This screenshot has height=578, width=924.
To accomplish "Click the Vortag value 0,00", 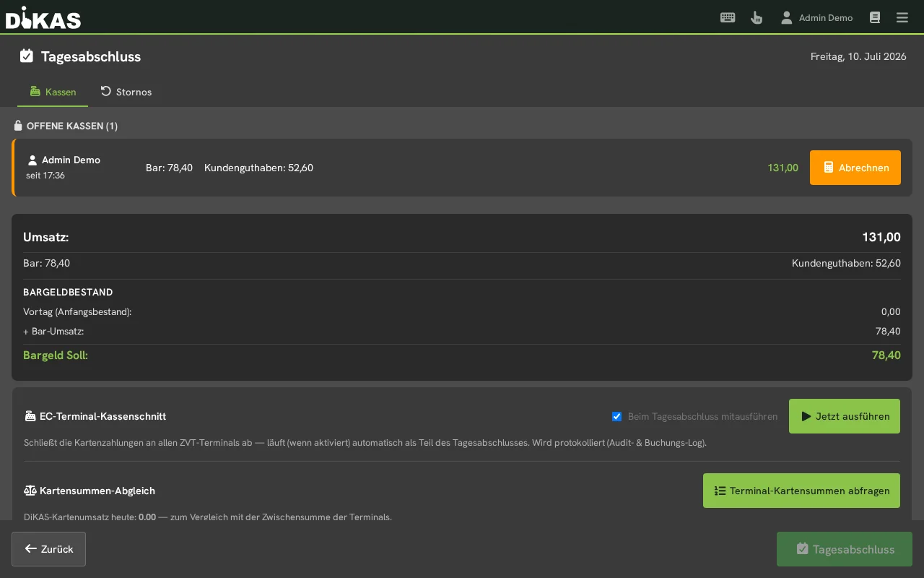I will coord(891,312).
